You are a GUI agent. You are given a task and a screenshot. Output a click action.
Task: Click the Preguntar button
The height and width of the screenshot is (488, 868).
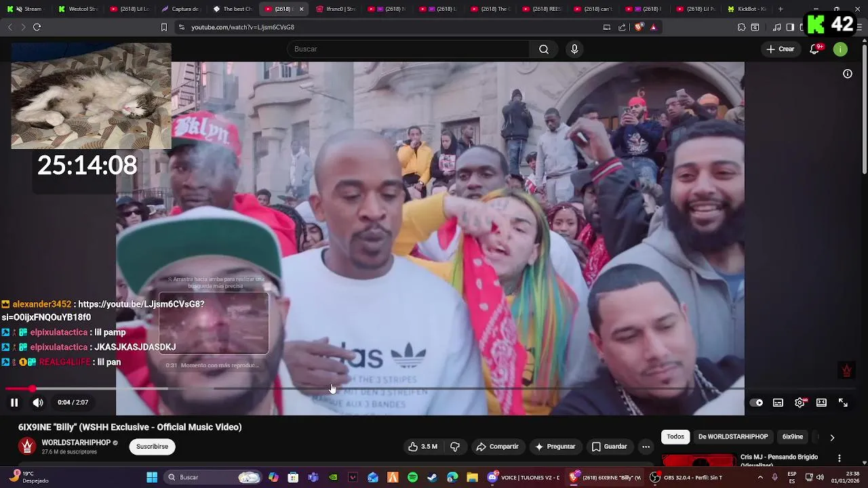pyautogui.click(x=555, y=447)
